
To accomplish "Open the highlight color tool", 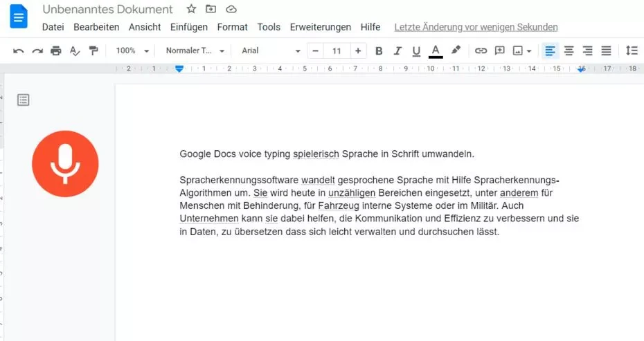I will tap(456, 50).
